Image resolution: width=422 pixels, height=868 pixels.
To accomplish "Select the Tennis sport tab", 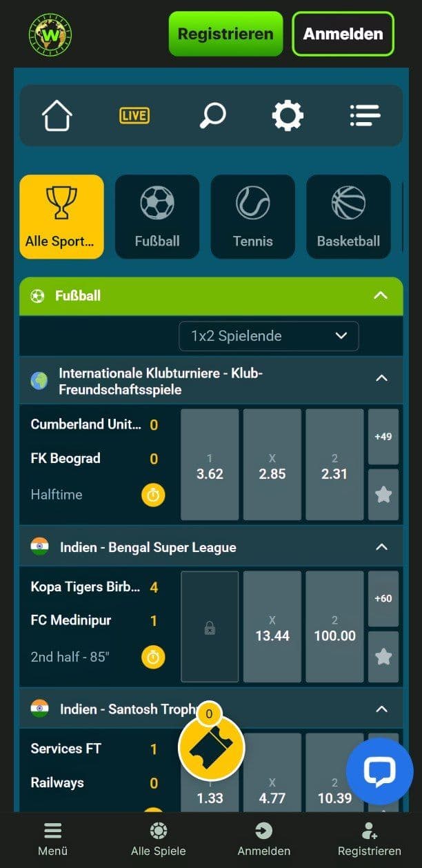I will 253,217.
